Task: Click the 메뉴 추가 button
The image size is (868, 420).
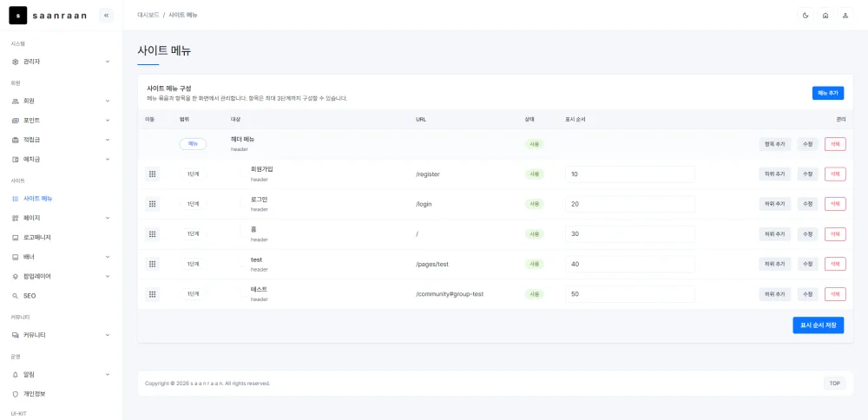Action: [x=827, y=94]
